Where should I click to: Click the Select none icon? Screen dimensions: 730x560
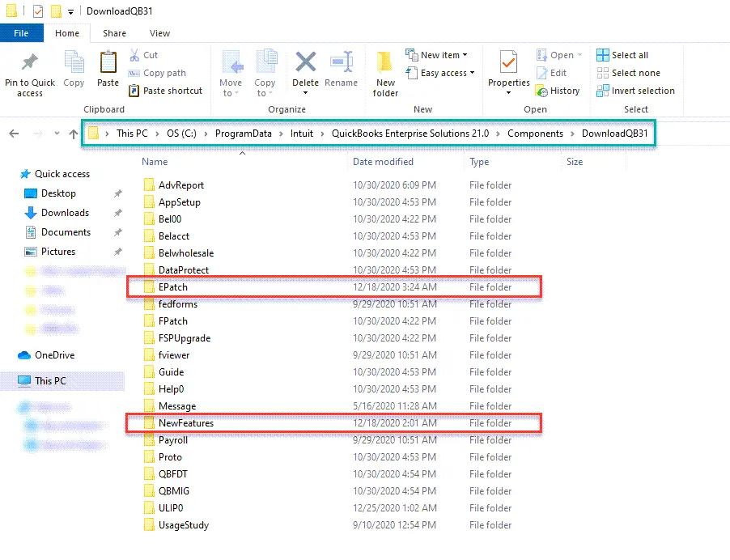(603, 73)
